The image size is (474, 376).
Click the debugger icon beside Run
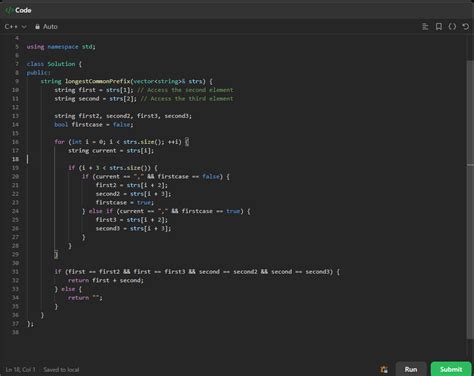click(384, 369)
